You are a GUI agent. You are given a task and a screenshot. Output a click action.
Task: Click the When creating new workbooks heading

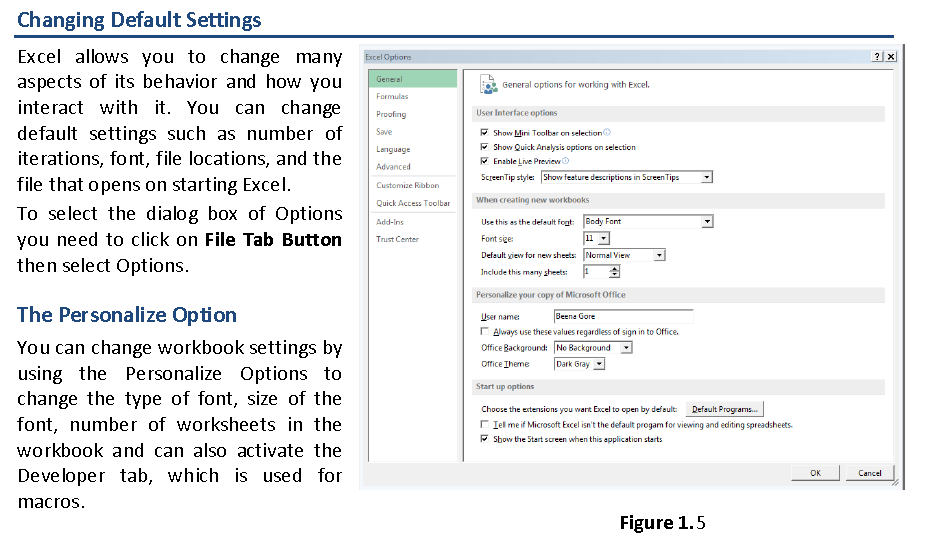[x=532, y=200]
